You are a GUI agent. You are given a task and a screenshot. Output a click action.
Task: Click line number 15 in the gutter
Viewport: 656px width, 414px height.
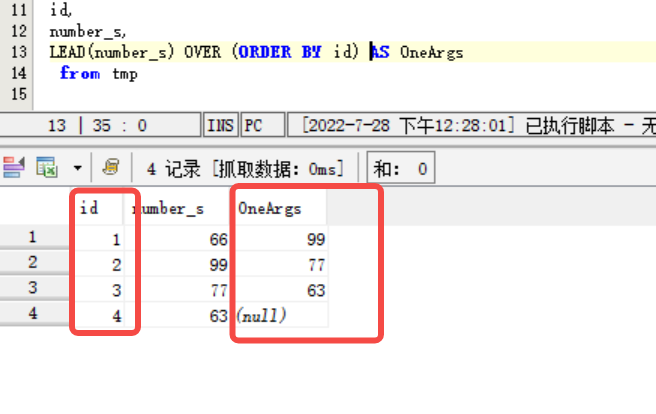click(x=19, y=94)
